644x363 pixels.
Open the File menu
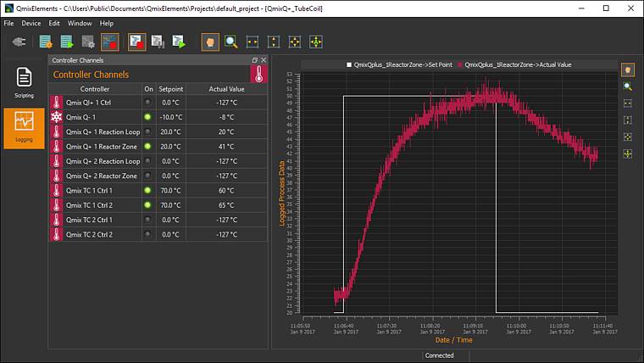(8, 24)
